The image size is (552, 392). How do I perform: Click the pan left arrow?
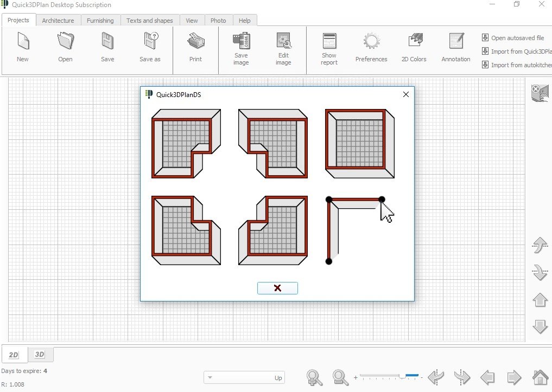coord(487,377)
